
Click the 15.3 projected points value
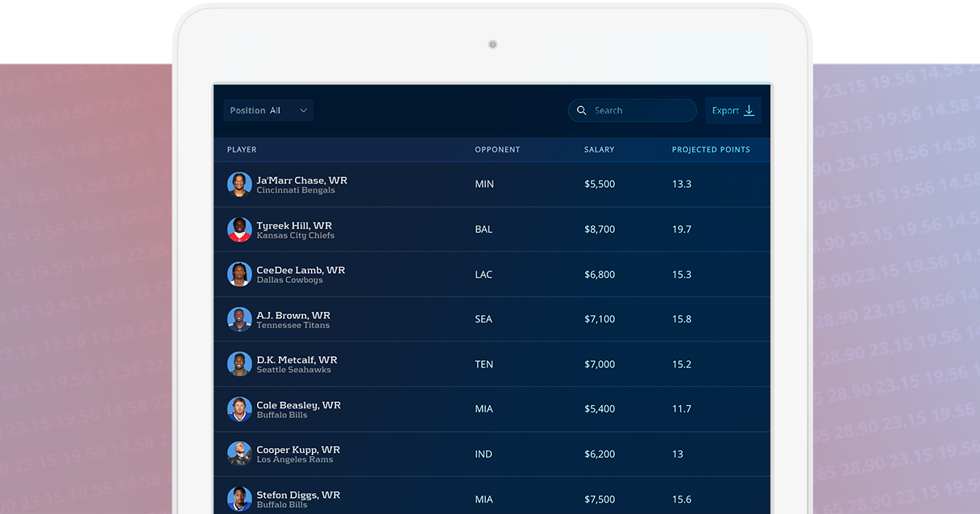(682, 275)
